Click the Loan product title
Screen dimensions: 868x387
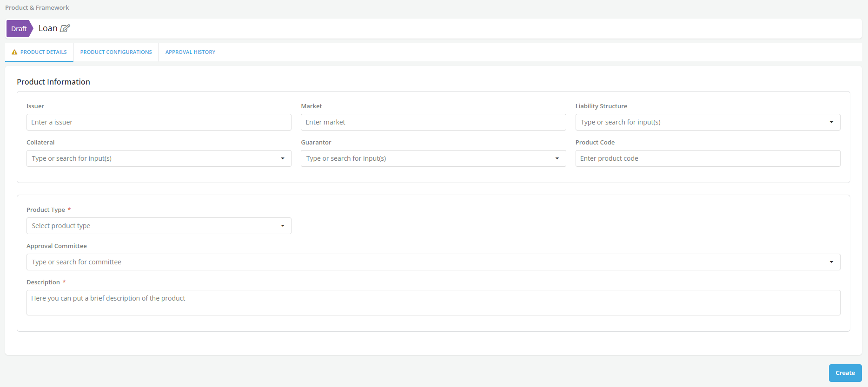pyautogui.click(x=48, y=28)
